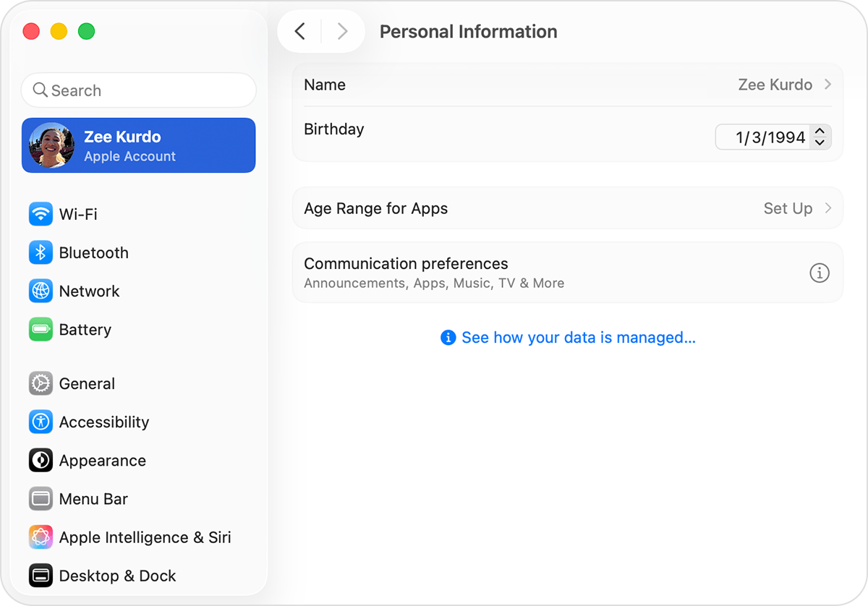The image size is (868, 606).
Task: Open Wi-Fi settings from the sidebar
Action: (79, 214)
